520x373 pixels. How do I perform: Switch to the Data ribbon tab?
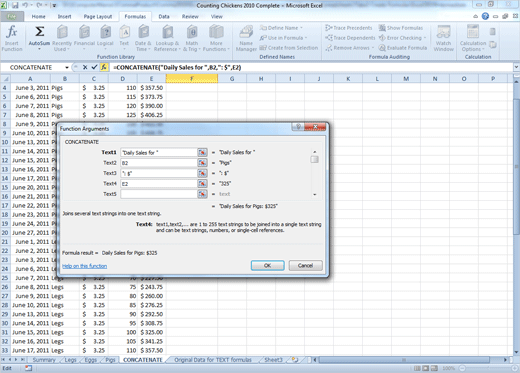pos(164,16)
